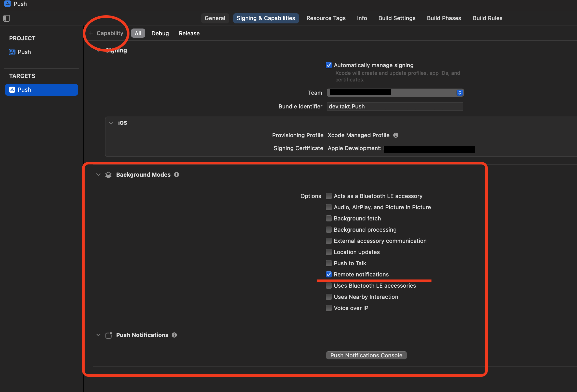The width and height of the screenshot is (577, 392).
Task: Collapse the iOS signing section
Action: 111,123
